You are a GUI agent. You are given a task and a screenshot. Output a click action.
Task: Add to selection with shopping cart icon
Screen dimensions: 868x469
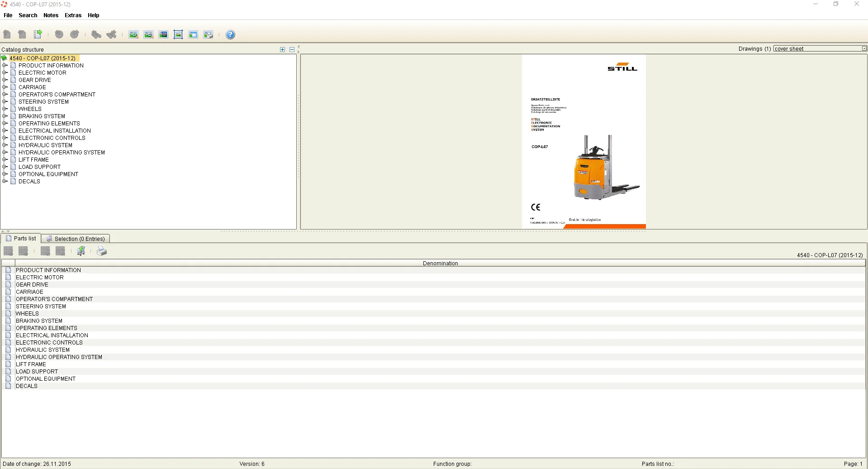[x=81, y=251]
